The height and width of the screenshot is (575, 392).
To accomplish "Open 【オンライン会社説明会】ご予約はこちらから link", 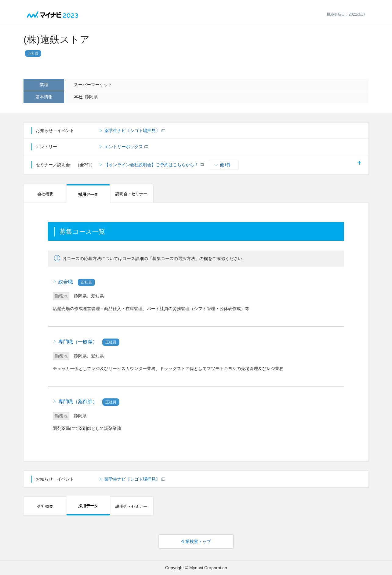I will click(x=151, y=165).
